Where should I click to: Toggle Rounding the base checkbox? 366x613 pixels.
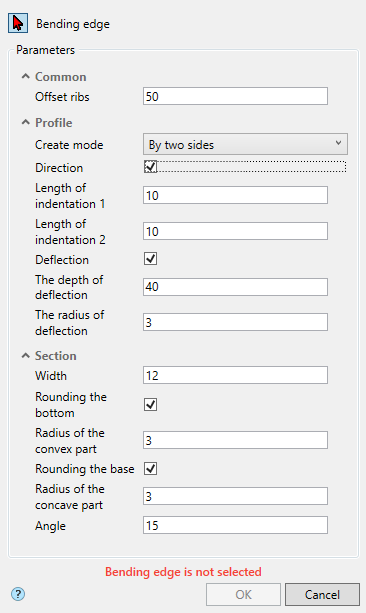point(151,468)
